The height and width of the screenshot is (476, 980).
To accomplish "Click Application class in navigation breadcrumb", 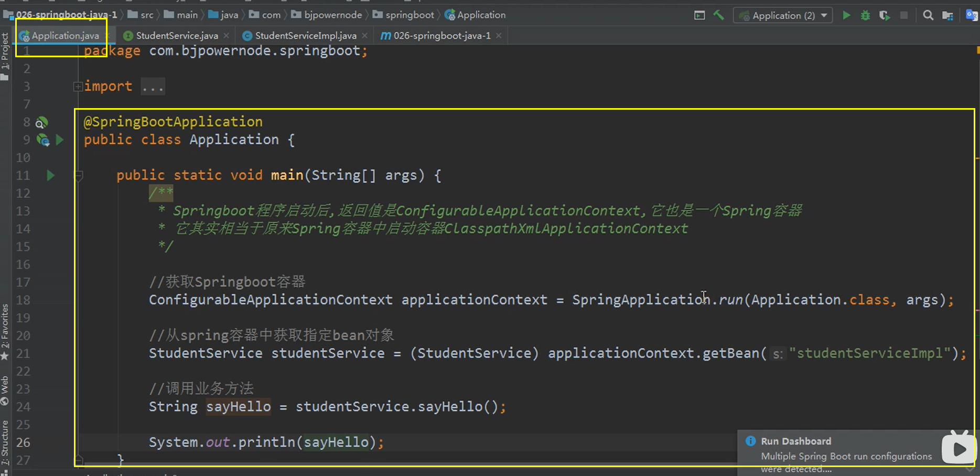I will click(x=476, y=15).
